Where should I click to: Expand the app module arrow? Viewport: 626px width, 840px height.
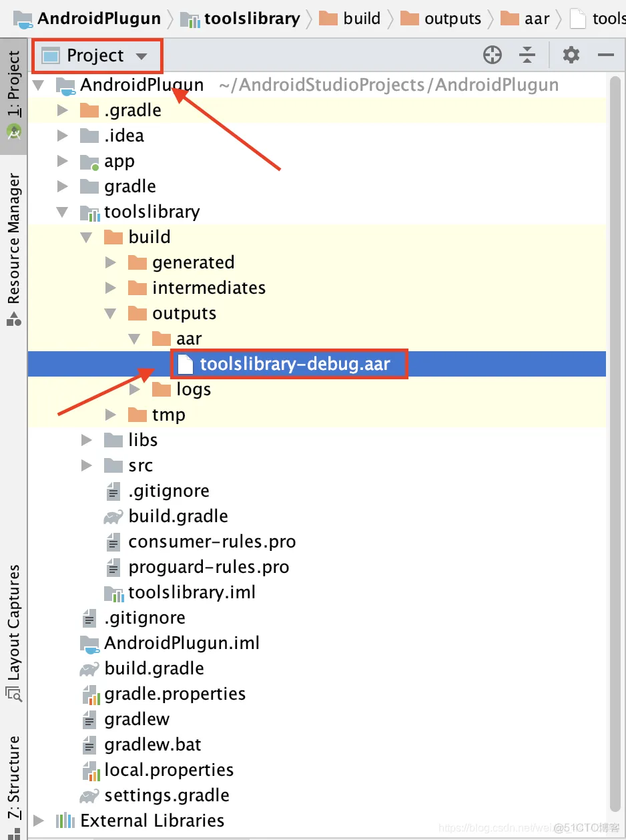63,161
